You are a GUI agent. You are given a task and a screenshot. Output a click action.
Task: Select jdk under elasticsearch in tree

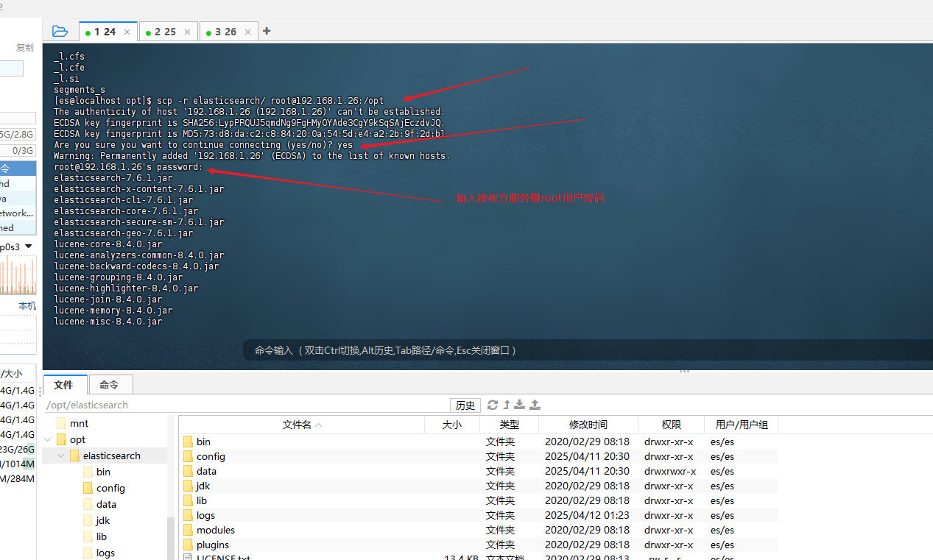click(x=103, y=520)
